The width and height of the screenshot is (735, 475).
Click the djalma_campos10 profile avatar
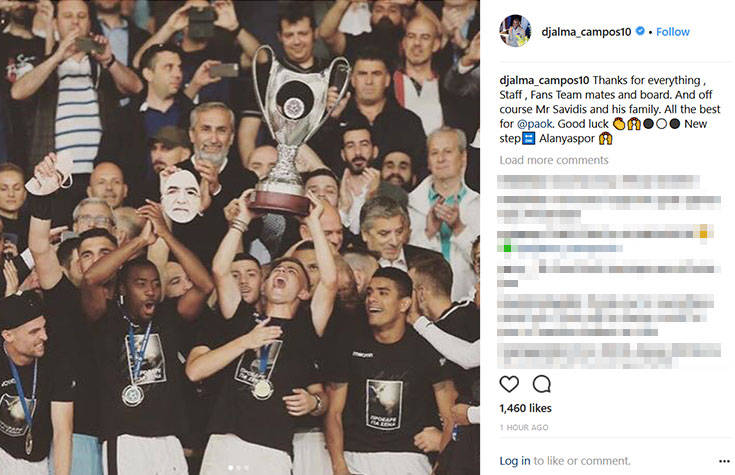[x=515, y=31]
